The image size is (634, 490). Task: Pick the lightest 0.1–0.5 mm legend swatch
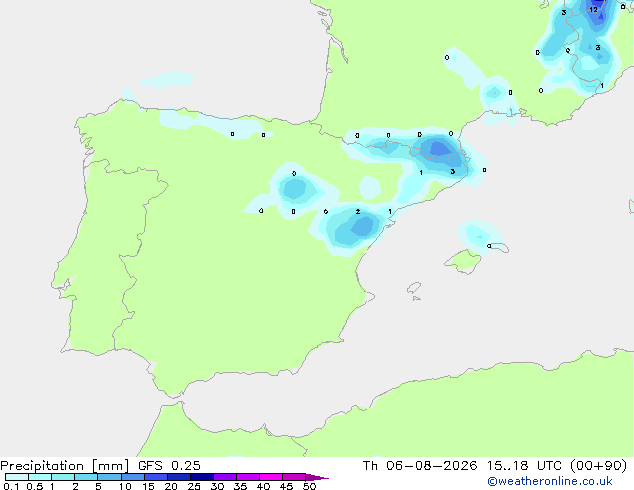(x=17, y=477)
